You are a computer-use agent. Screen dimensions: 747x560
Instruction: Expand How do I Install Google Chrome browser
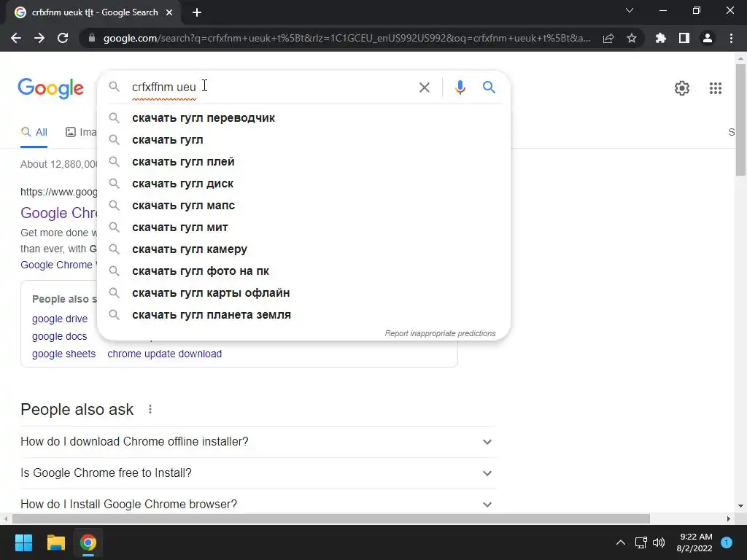pyautogui.click(x=258, y=504)
